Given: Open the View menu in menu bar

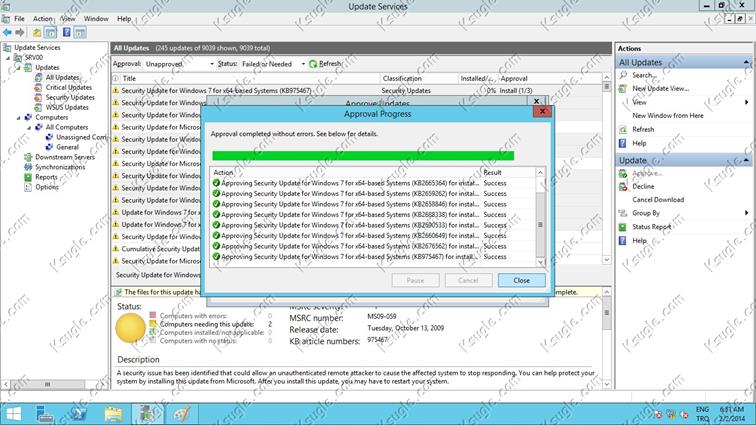Looking at the screenshot, I should click(x=68, y=19).
